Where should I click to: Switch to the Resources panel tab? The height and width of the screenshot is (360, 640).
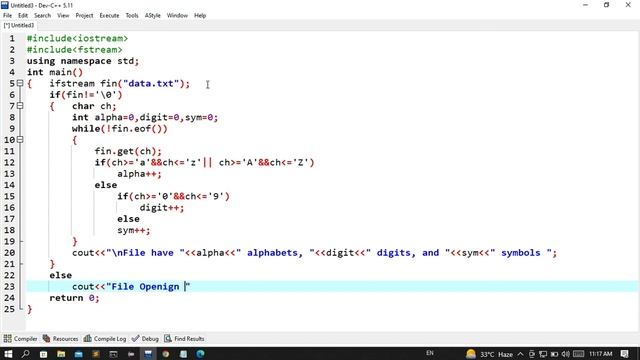point(60,339)
